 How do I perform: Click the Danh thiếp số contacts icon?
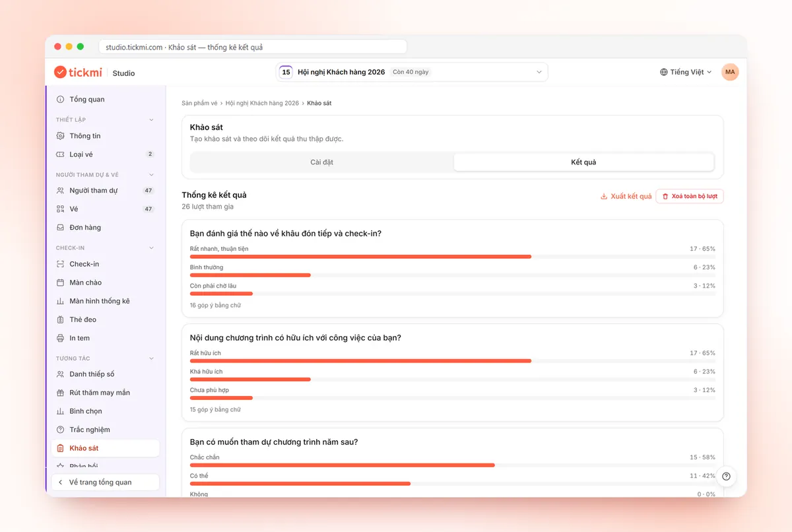coord(60,374)
